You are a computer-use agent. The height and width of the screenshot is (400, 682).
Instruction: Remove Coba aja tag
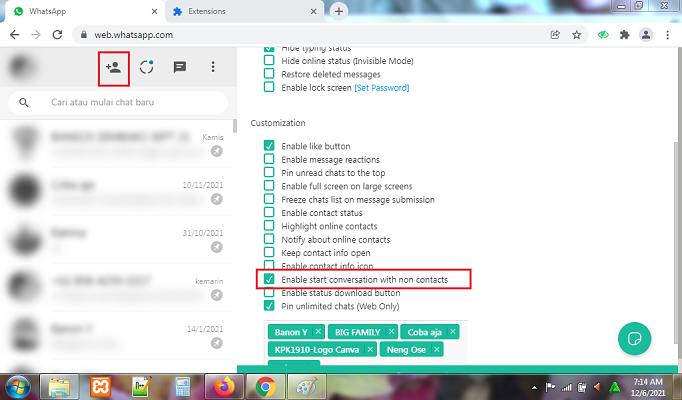click(453, 332)
